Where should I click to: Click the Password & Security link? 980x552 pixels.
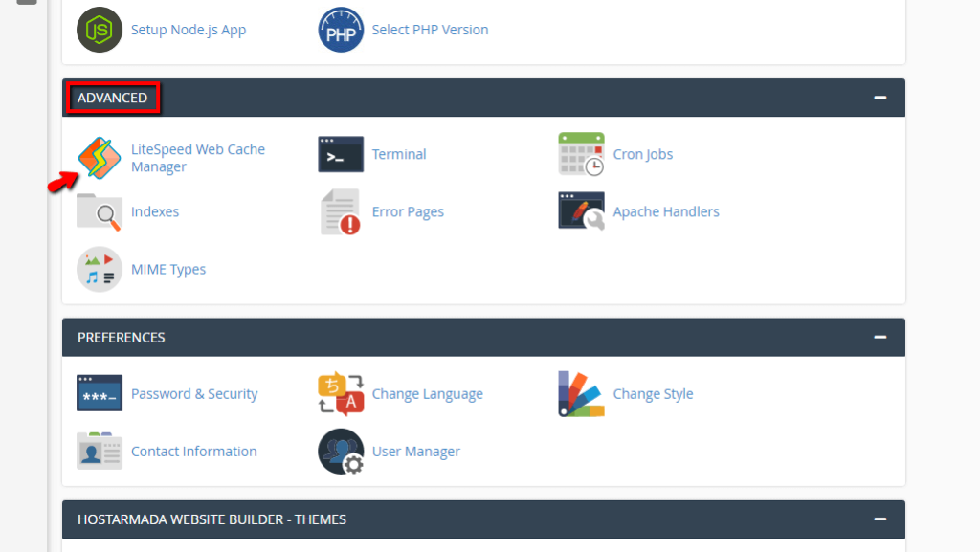[193, 394]
